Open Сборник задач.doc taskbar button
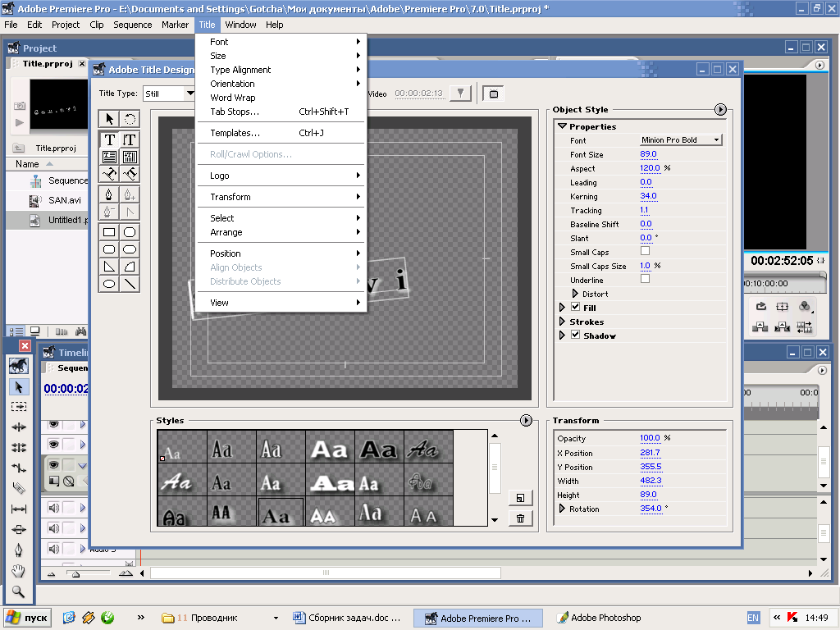 point(348,618)
